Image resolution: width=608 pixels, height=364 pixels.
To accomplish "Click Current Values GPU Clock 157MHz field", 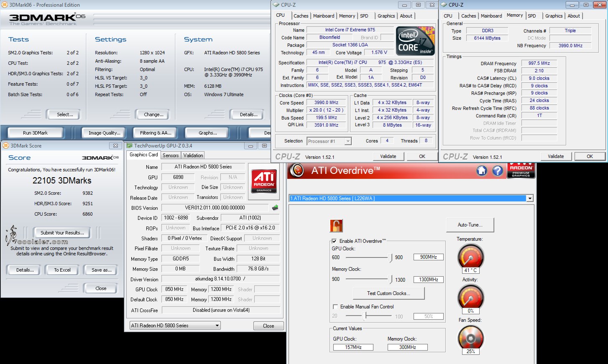I will (353, 347).
